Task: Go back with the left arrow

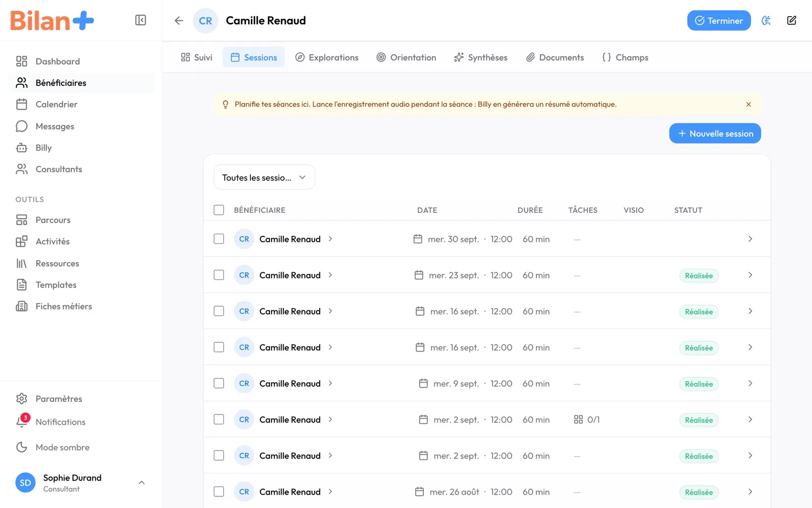Action: click(x=179, y=20)
